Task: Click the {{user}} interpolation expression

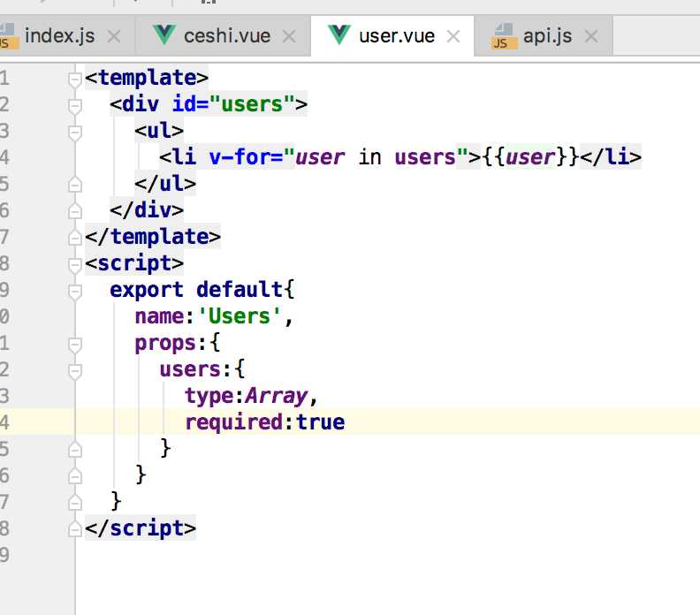Action: pos(530,156)
